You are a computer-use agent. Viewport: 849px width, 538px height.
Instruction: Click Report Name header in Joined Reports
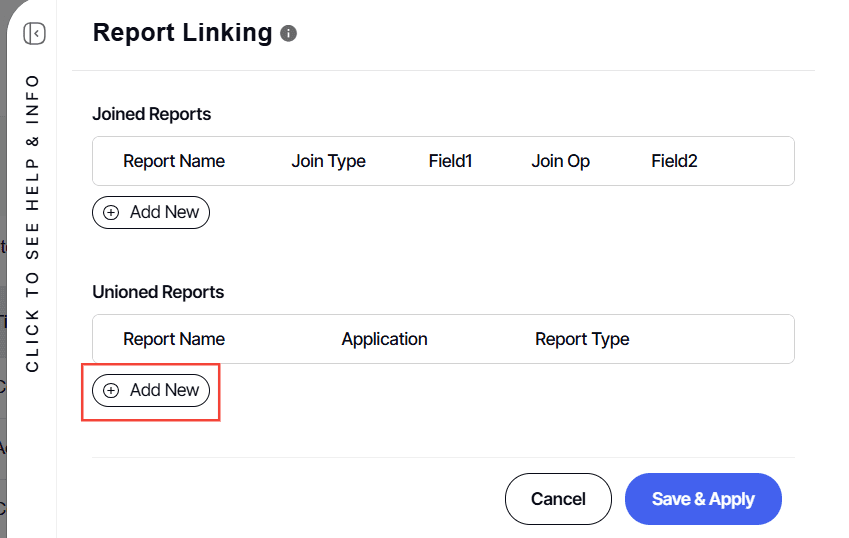[174, 161]
